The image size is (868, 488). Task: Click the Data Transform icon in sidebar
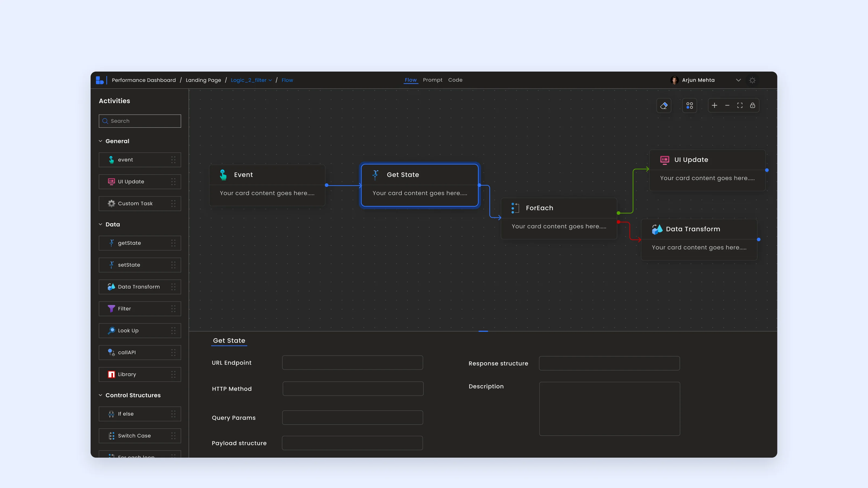click(111, 287)
